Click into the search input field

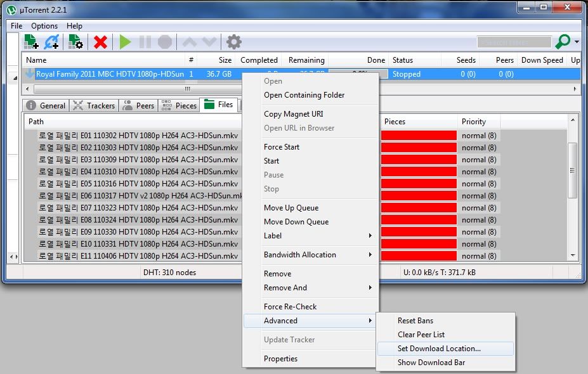(514, 42)
